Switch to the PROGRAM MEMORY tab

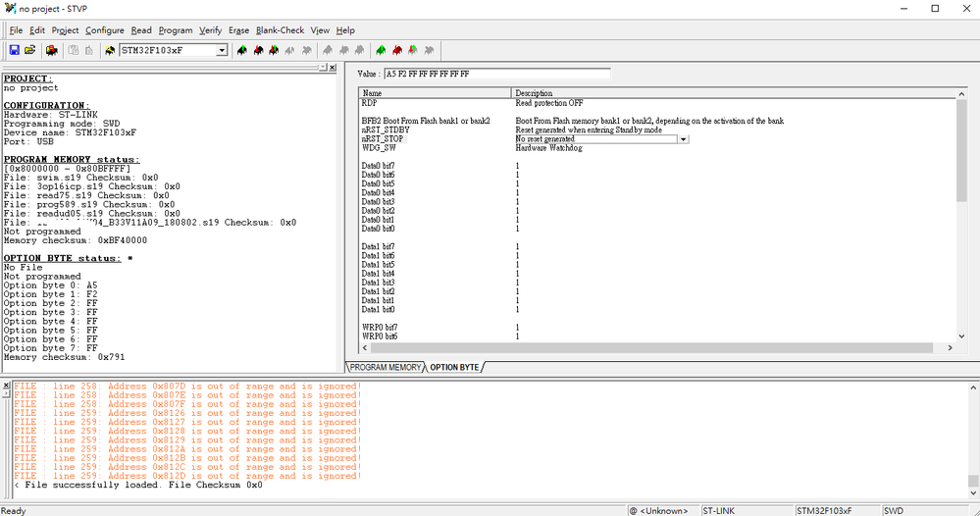[x=385, y=367]
